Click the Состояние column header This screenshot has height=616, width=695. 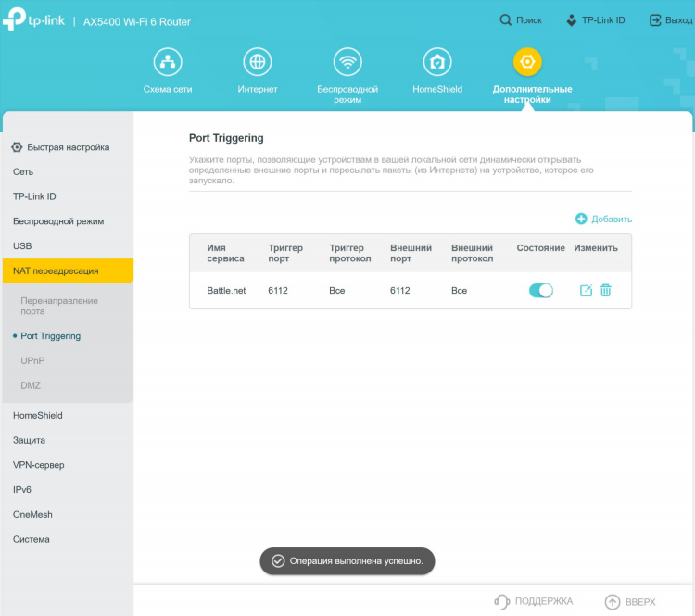pos(541,247)
